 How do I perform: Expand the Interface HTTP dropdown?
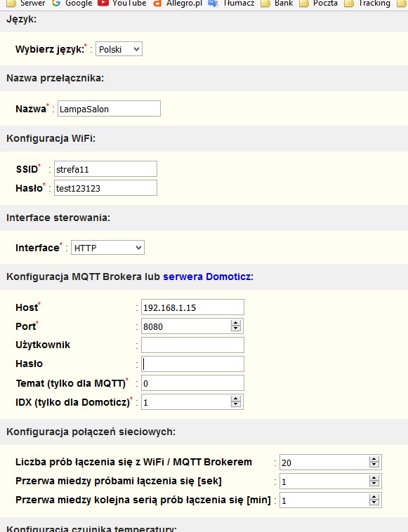(107, 248)
